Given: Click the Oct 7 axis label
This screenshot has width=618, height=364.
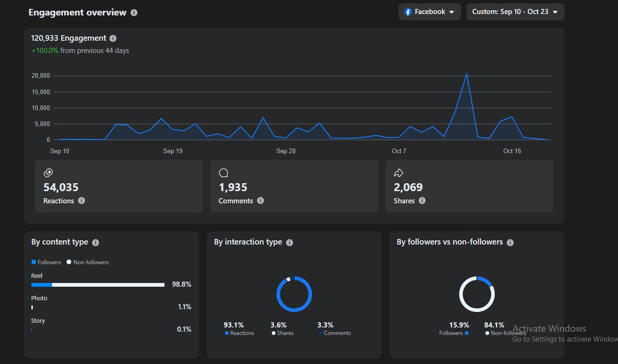Looking at the screenshot, I should [399, 151].
